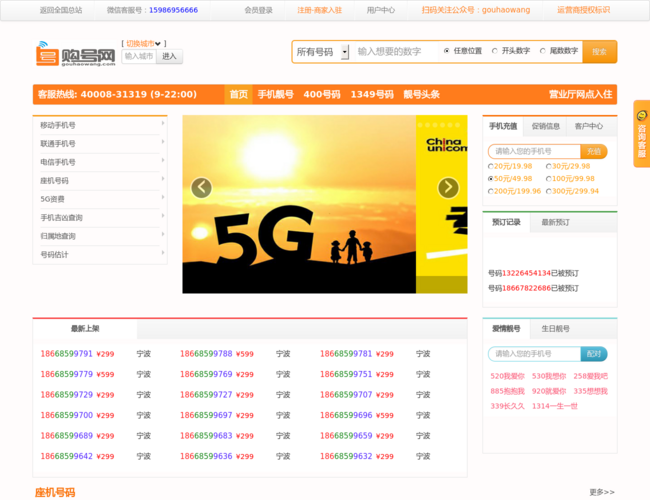The image size is (650, 500).
Task: Open the 切换城市 city switcher
Action: coord(144,43)
